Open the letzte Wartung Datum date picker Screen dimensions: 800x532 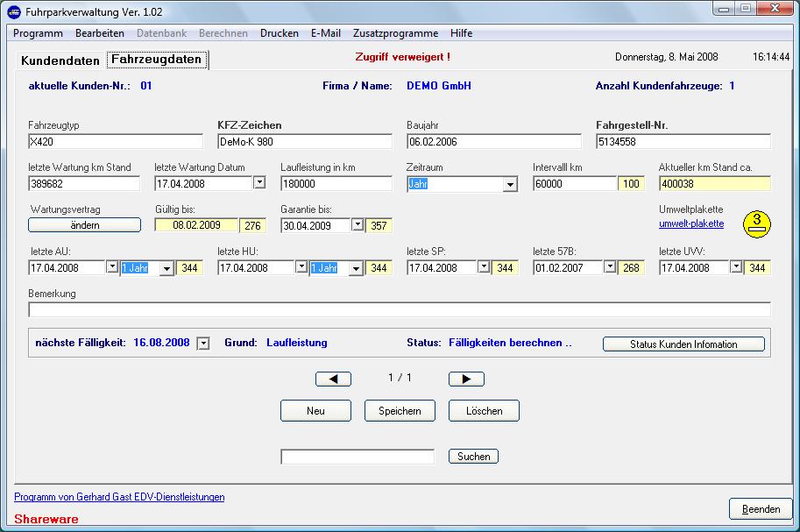[x=258, y=183]
